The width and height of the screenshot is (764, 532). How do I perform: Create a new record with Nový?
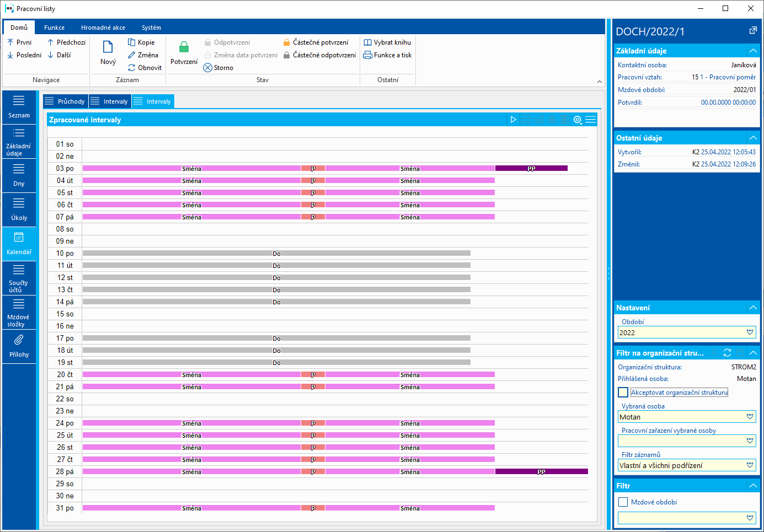pyautogui.click(x=108, y=53)
